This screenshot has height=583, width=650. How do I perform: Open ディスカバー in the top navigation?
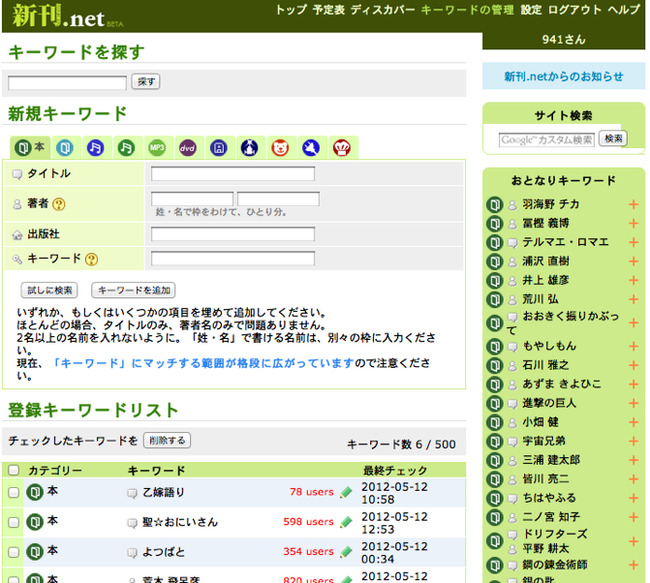pyautogui.click(x=383, y=10)
